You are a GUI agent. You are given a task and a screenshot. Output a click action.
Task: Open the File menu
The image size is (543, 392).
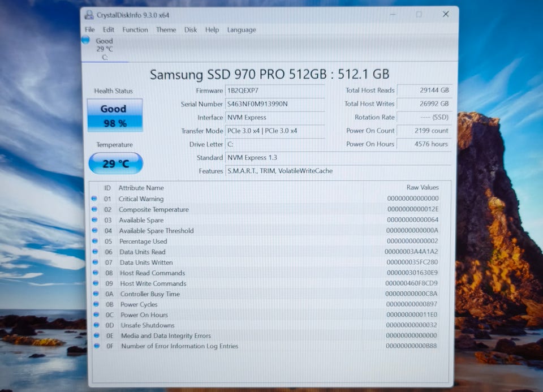[x=90, y=30]
